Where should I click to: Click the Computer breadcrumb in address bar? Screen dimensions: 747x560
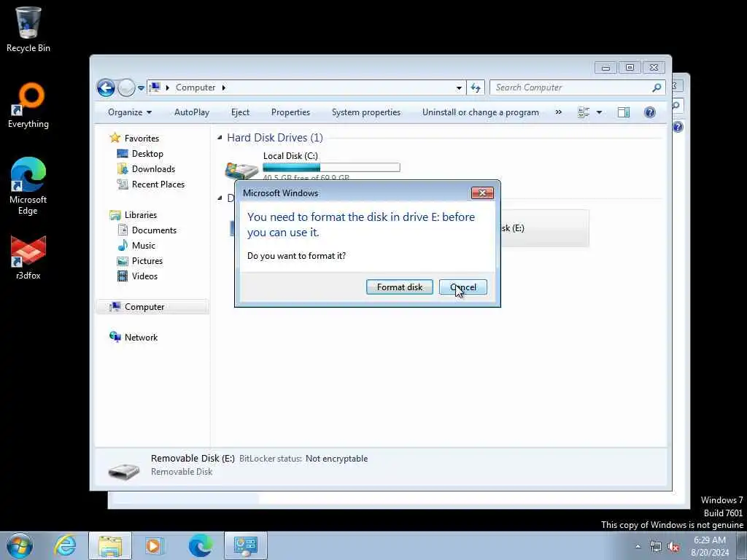[196, 87]
